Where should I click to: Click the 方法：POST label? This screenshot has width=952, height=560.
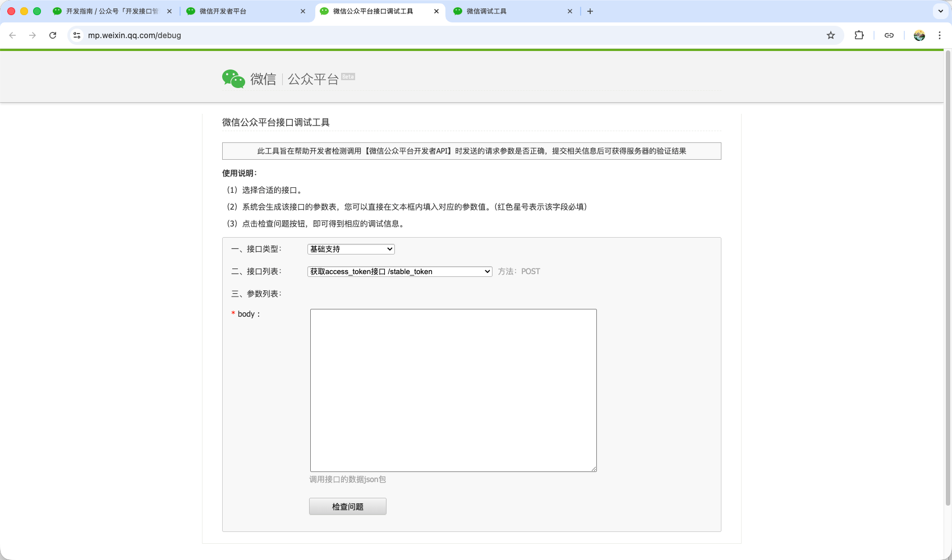(x=519, y=271)
